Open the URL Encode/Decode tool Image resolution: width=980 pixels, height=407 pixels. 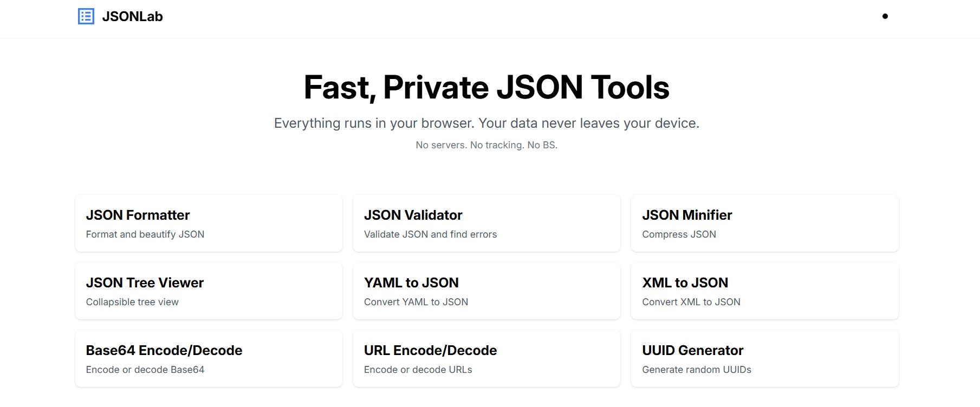click(486, 358)
